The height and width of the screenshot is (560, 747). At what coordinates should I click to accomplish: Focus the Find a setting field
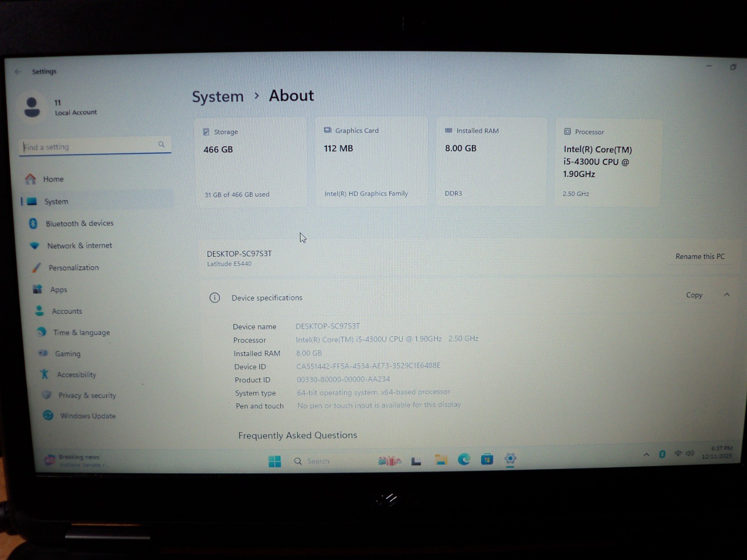(x=95, y=146)
